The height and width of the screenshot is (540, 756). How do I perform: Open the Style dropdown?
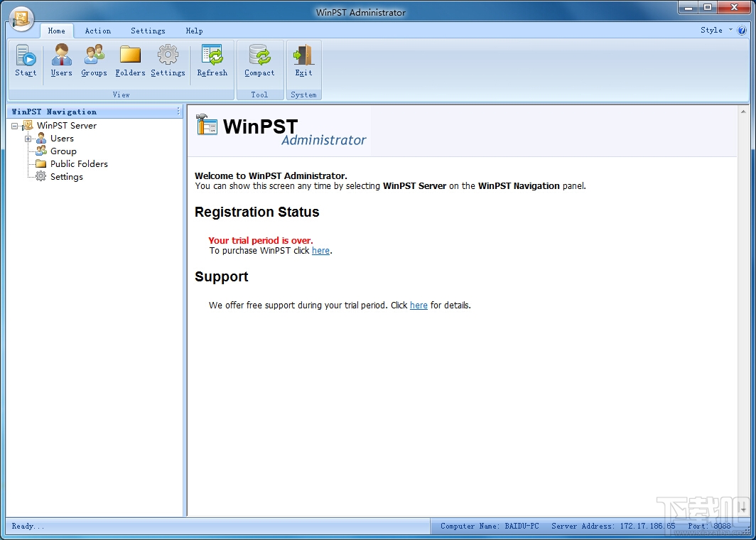pos(716,30)
